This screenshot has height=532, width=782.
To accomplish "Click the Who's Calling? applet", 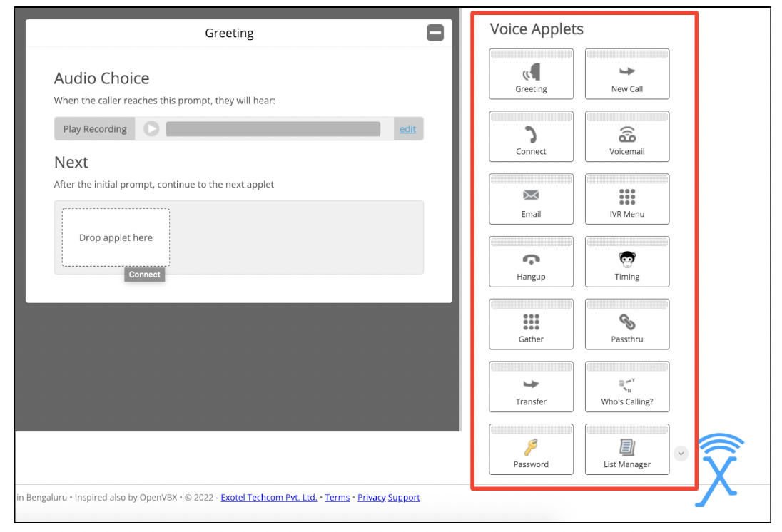I will (x=626, y=387).
